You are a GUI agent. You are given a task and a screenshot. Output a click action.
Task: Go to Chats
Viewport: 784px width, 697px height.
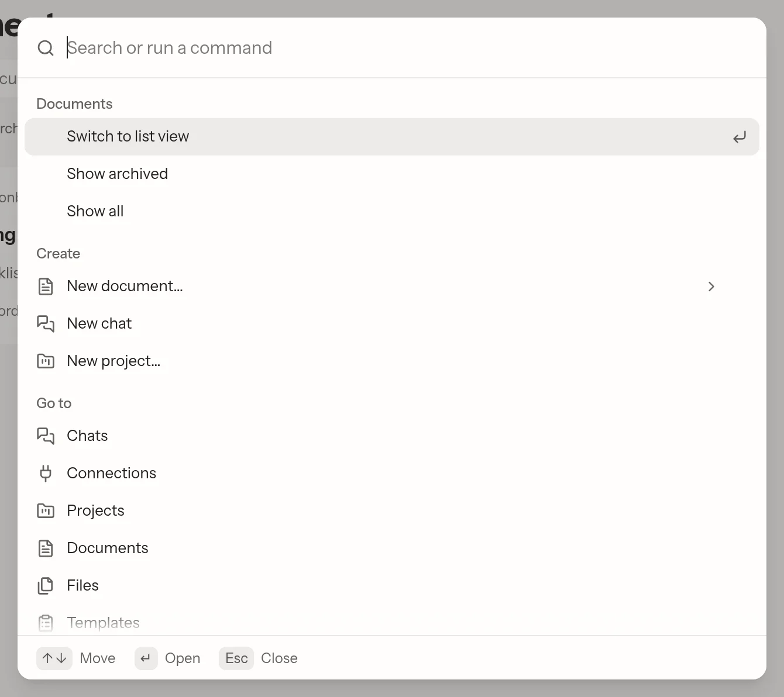pyautogui.click(x=392, y=436)
